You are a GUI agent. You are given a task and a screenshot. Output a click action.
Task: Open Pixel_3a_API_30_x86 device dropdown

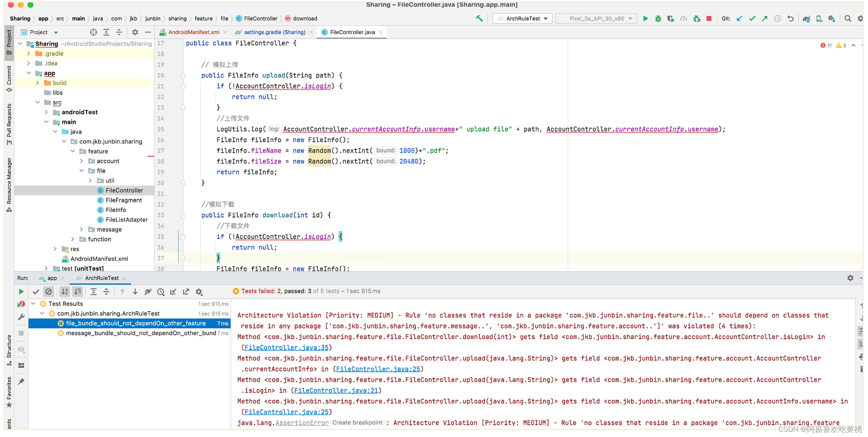(x=597, y=19)
